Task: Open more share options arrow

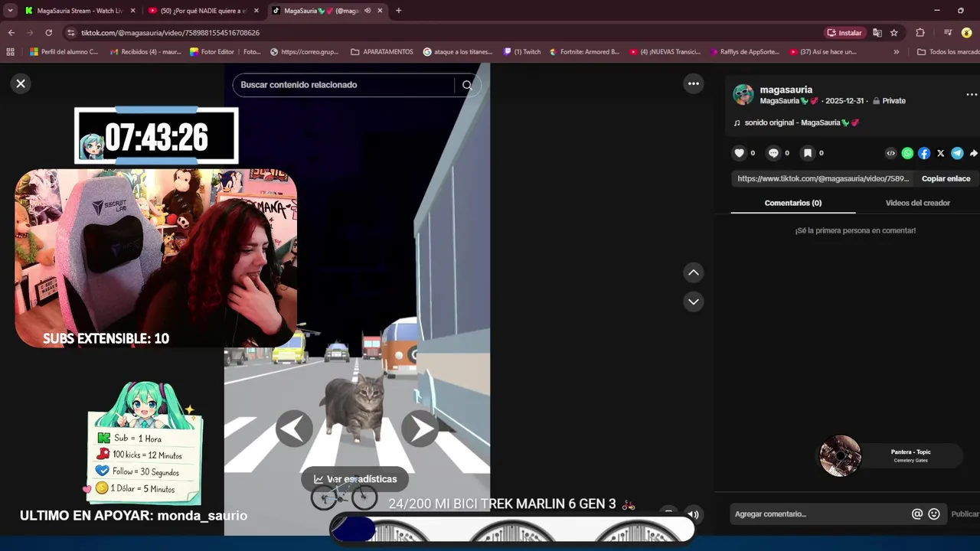Action: tap(974, 153)
